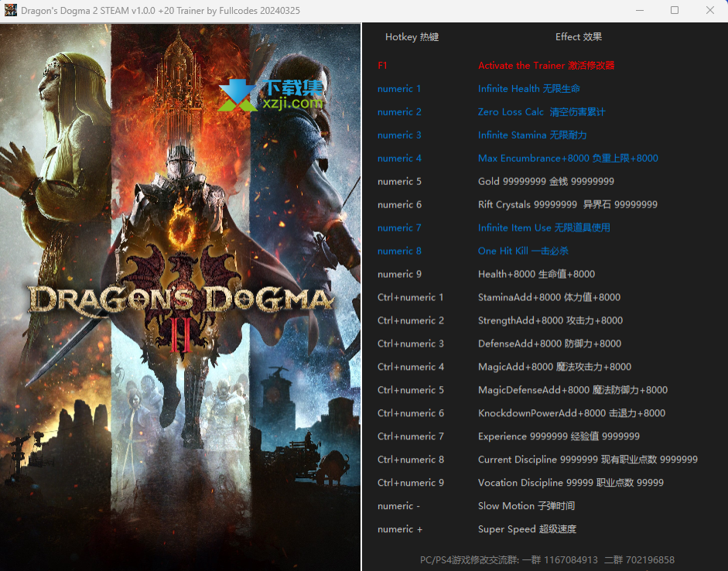Click the numeric 3 hotkey label

tap(399, 135)
